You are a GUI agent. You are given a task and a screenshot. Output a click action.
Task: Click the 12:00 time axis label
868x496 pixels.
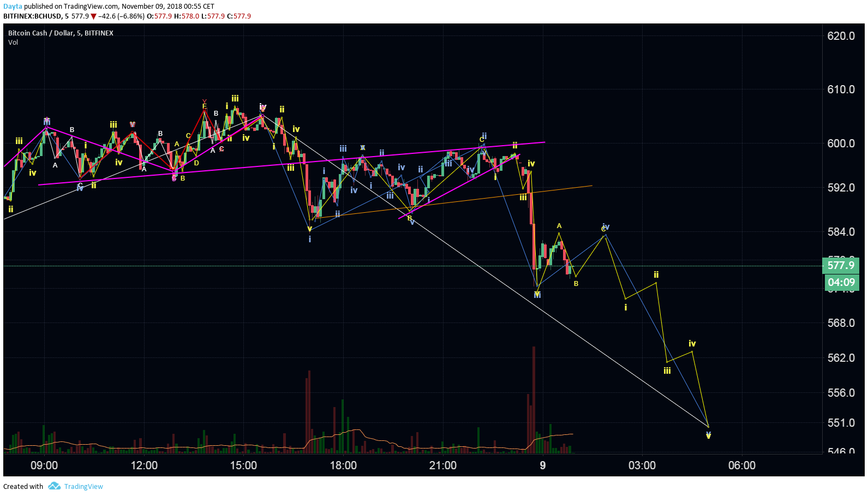click(144, 465)
